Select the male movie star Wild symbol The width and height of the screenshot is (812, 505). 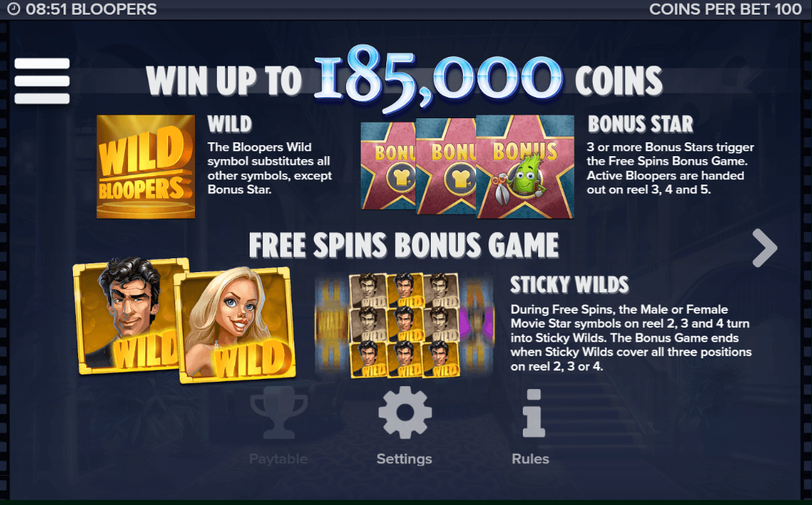129,315
